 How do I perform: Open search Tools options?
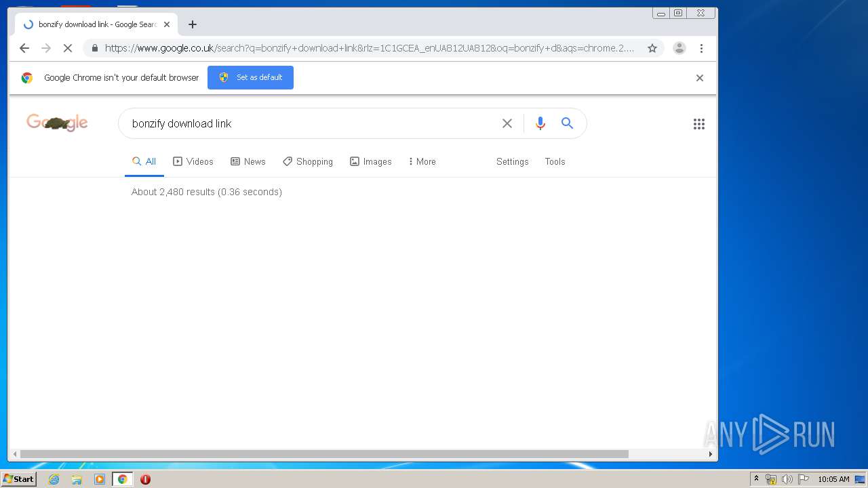(555, 161)
